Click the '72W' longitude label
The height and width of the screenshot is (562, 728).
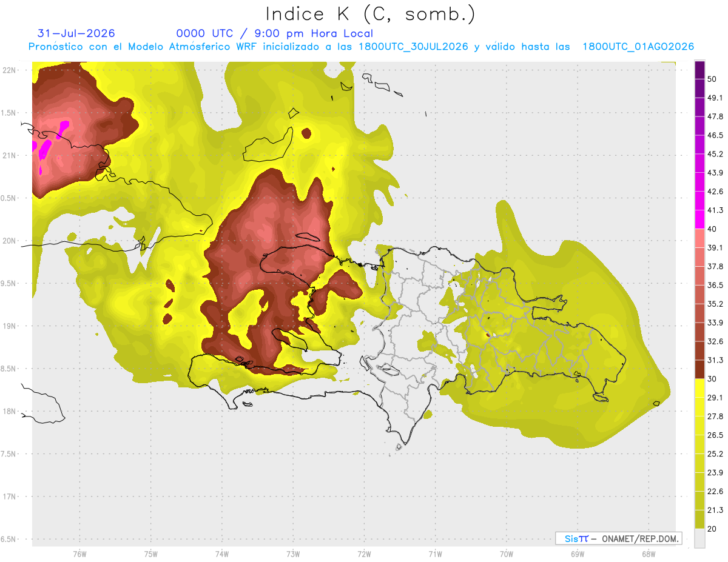tap(364, 554)
